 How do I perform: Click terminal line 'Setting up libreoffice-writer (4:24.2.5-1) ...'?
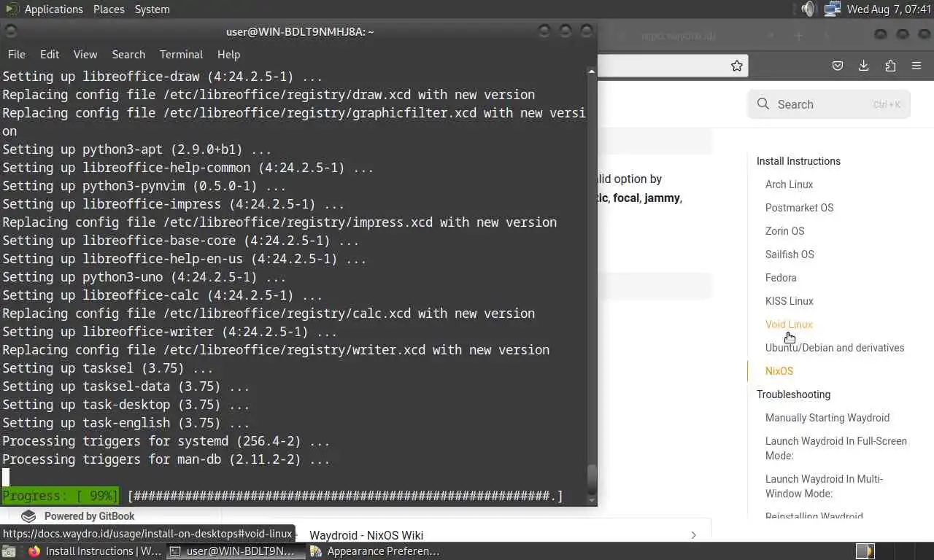click(x=169, y=332)
